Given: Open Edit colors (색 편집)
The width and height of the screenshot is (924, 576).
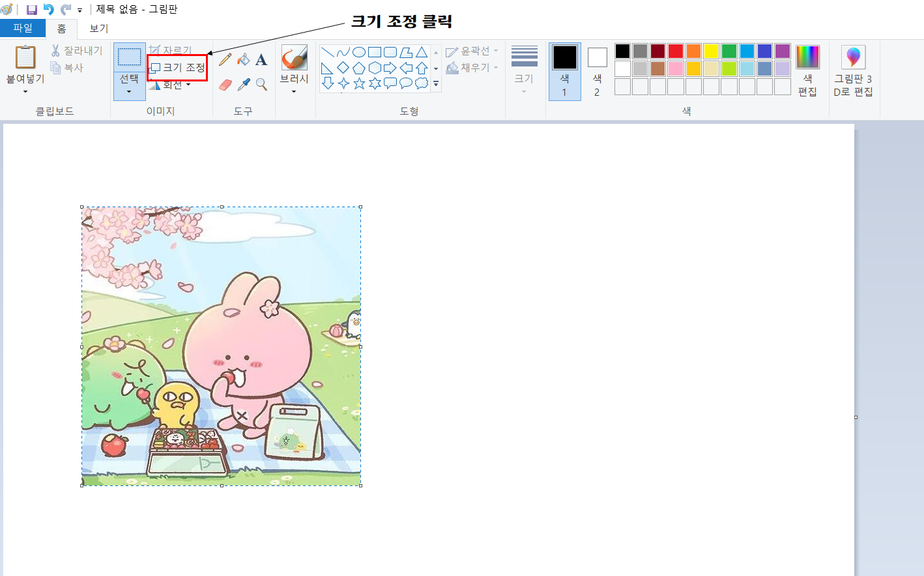Looking at the screenshot, I should [x=807, y=71].
